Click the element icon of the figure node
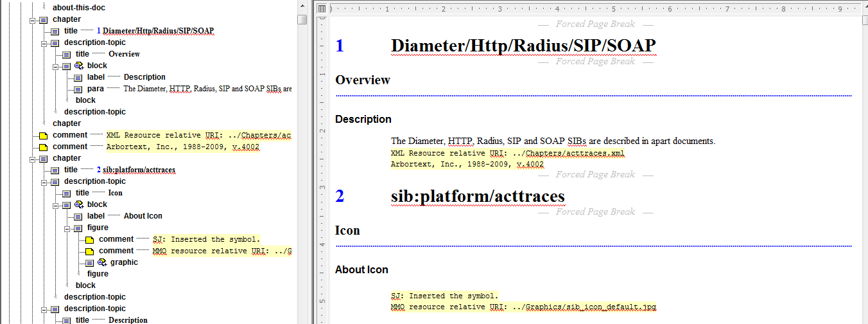Viewport: 868px width, 324px height. coord(78,228)
